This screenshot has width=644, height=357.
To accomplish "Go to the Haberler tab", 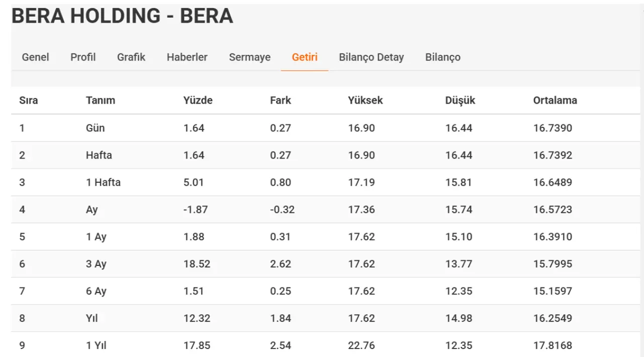I will click(x=187, y=57).
